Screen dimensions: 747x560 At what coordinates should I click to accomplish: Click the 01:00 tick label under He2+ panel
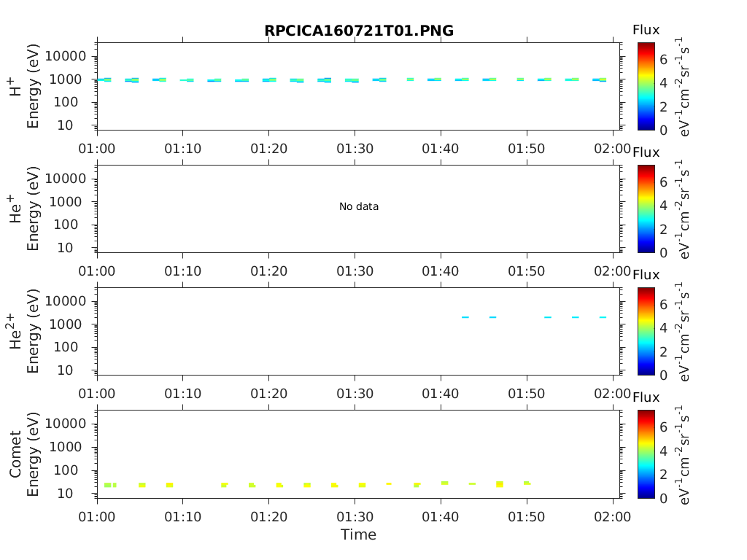click(x=97, y=394)
